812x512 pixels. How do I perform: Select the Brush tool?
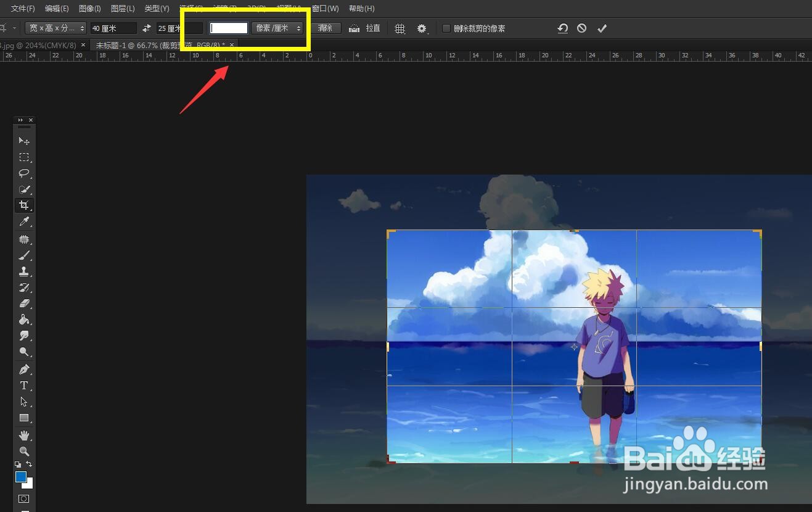[24, 255]
